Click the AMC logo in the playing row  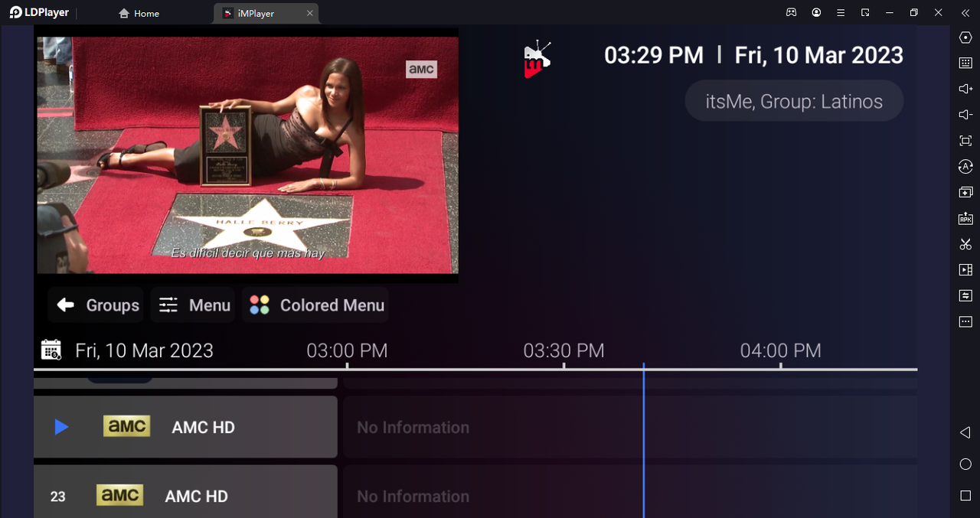point(126,426)
